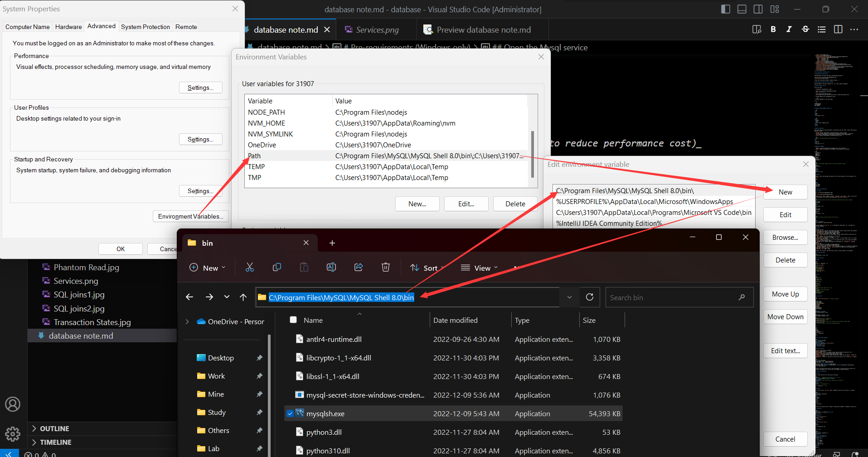Screen dimensions: 868x457
Task: Uncheck the mysqlsh.exe file checkbox
Action: pyautogui.click(x=290, y=413)
